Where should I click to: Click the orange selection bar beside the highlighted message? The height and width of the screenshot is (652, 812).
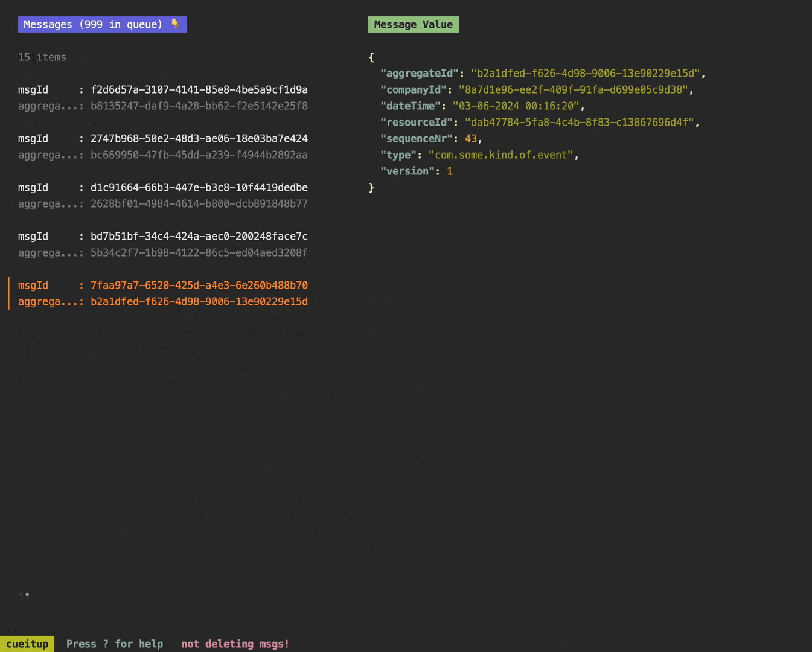(8, 293)
